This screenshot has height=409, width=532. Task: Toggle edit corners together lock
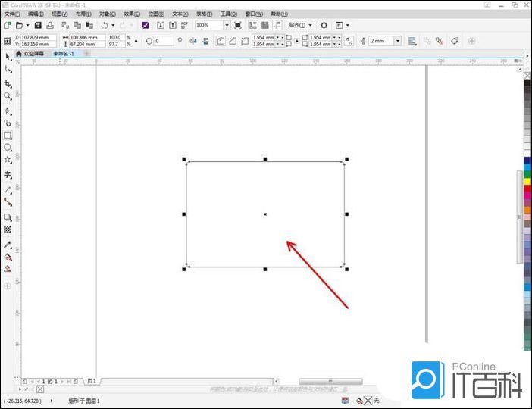[297, 41]
